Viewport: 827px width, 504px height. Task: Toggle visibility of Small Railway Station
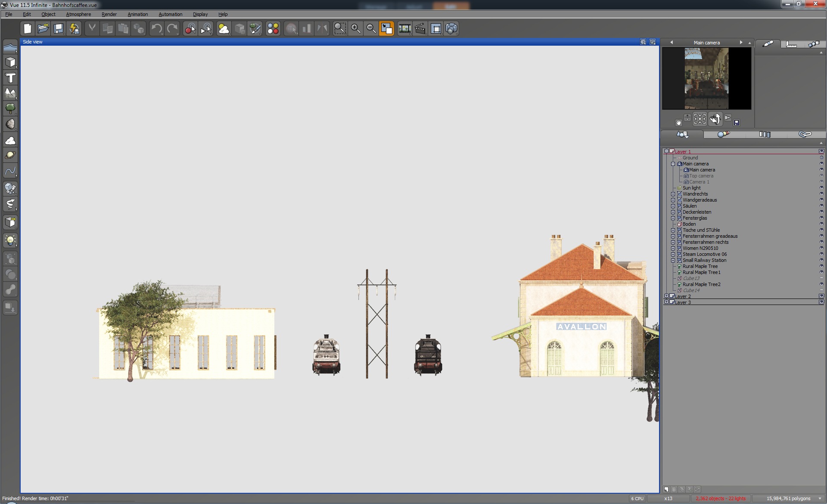point(821,260)
